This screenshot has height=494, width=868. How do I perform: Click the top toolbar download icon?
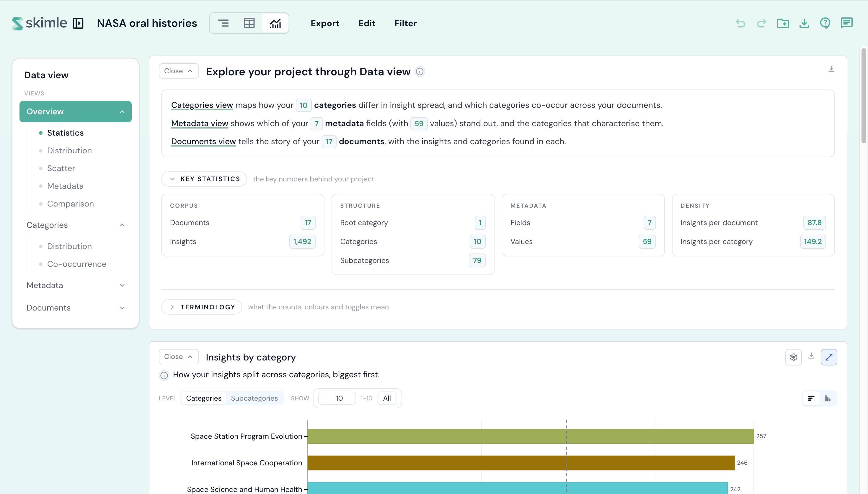[804, 23]
